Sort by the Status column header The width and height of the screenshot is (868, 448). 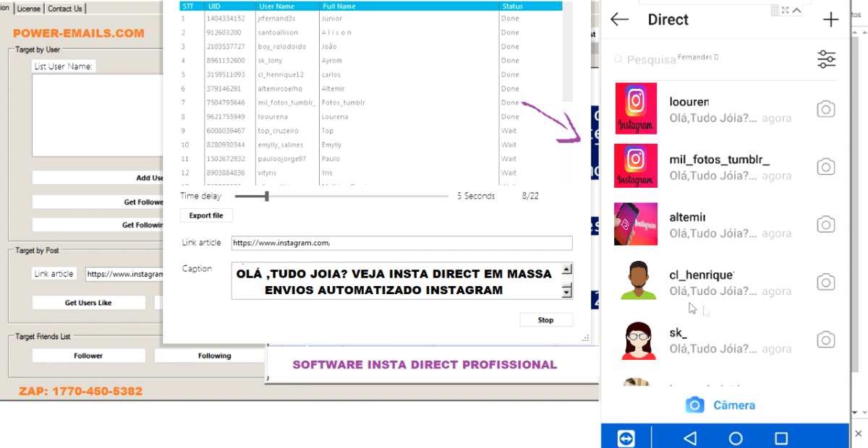(530, 6)
